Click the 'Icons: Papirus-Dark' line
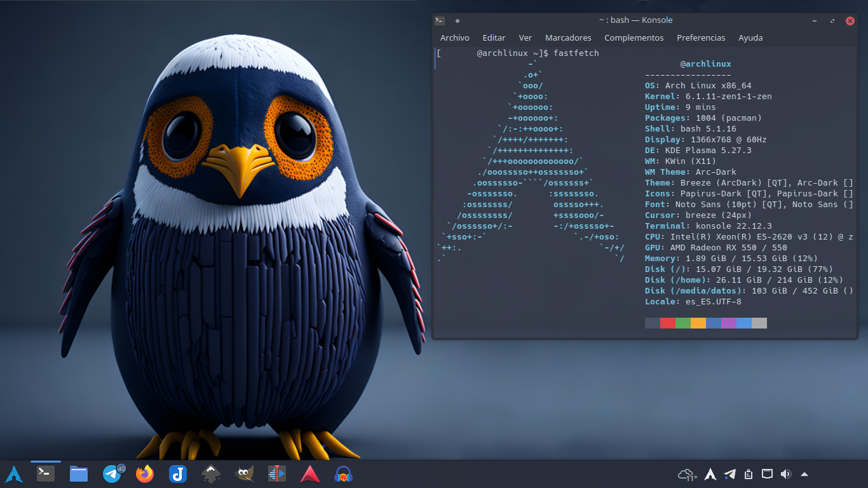The image size is (868, 488). click(749, 194)
